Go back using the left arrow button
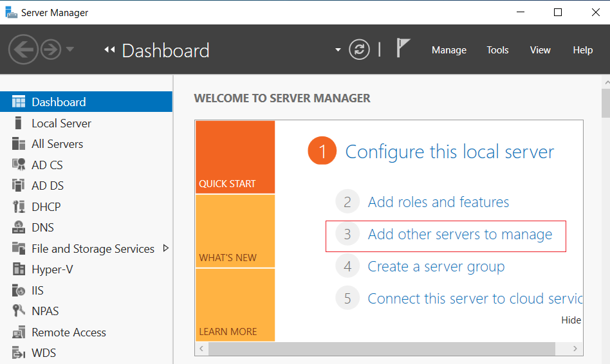The height and width of the screenshot is (364, 610). (23, 50)
